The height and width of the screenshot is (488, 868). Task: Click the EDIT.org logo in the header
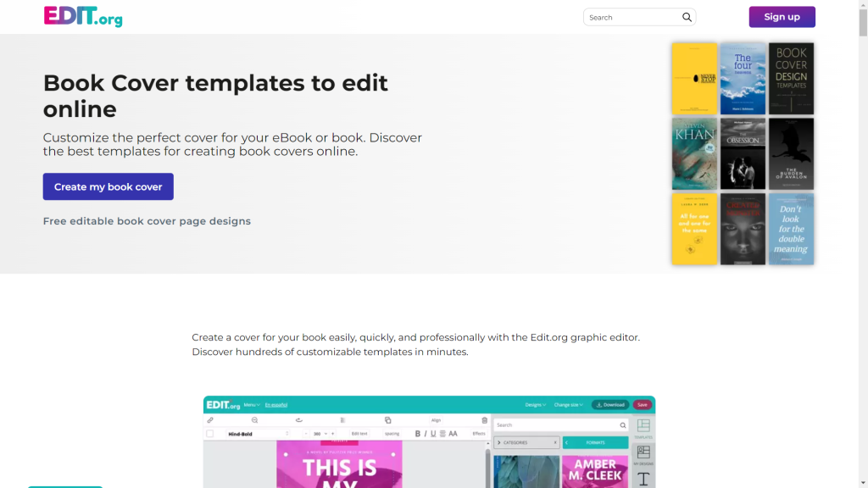[x=83, y=17]
